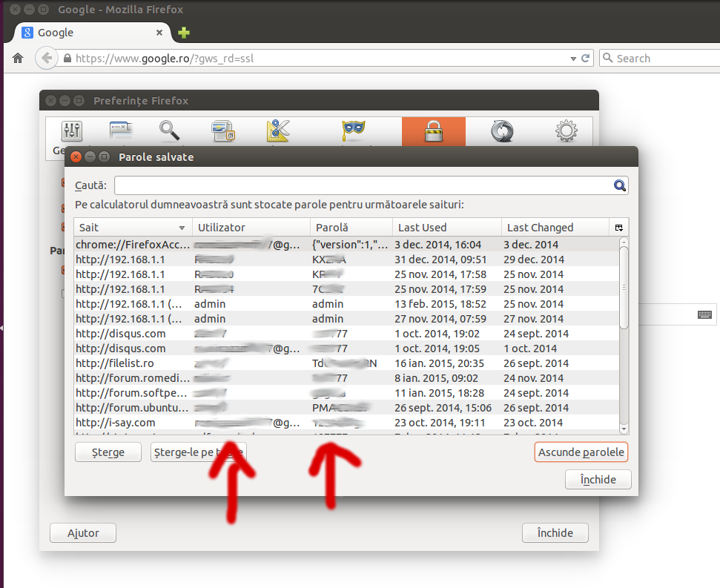Open the Search preferences magnifier icon

tap(169, 131)
